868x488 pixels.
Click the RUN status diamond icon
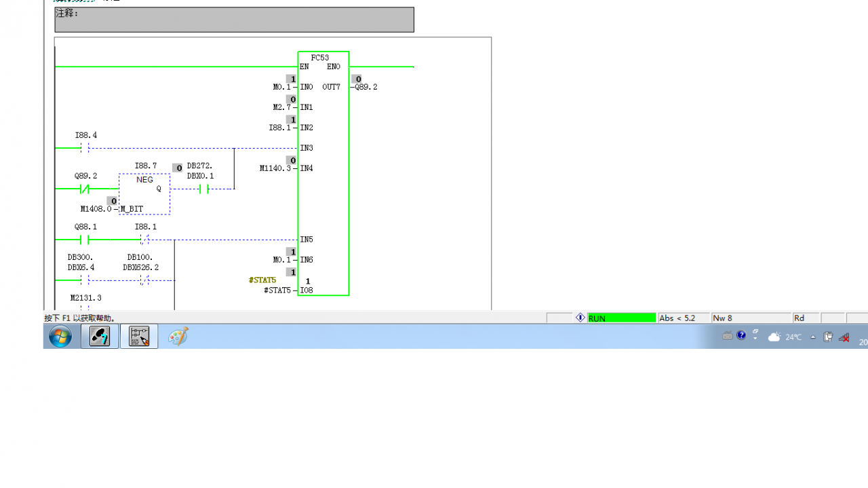coord(580,318)
